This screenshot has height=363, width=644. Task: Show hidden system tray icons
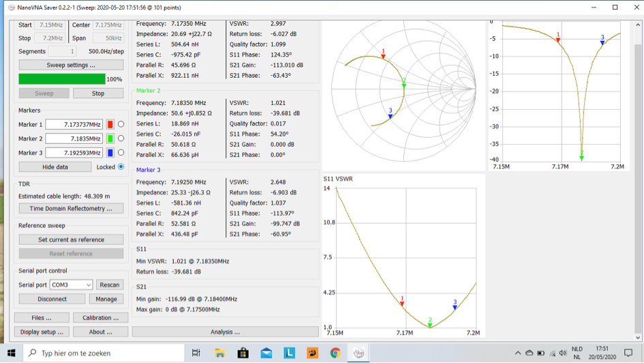pyautogui.click(x=517, y=353)
